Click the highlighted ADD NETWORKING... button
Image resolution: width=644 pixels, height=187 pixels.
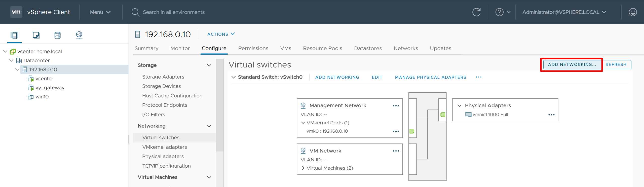[x=572, y=65]
